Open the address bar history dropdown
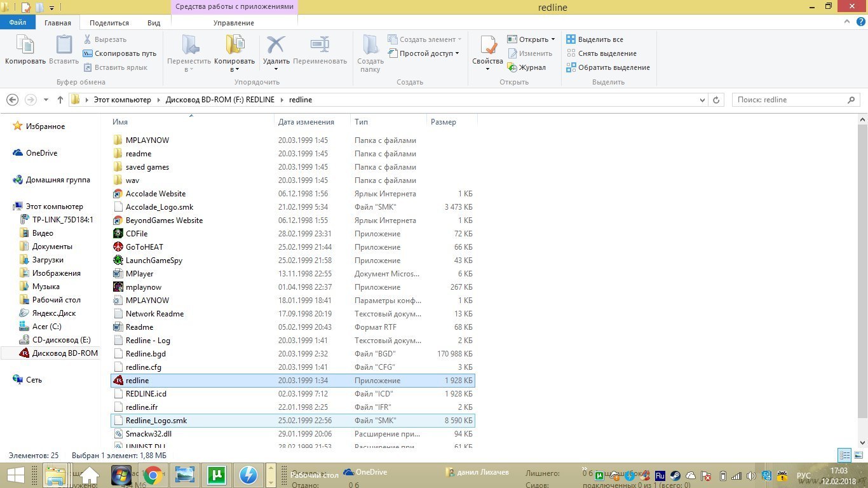This screenshot has width=868, height=488. 702,100
